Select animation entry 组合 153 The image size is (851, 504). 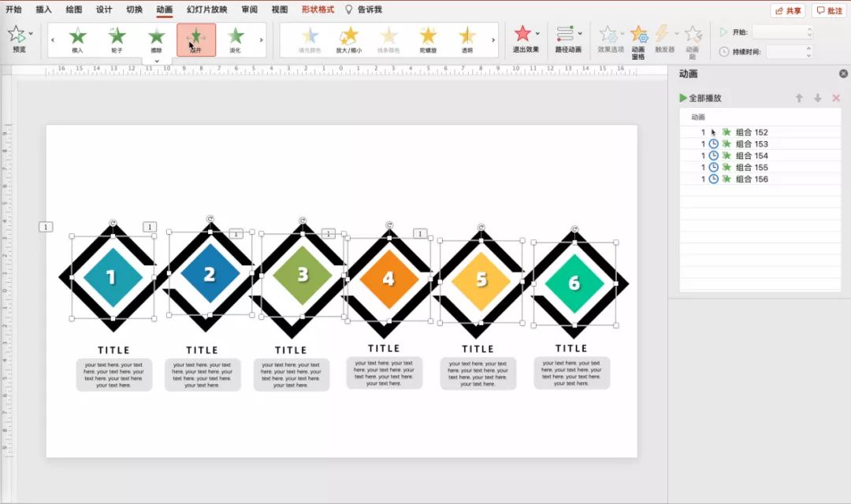click(760, 144)
